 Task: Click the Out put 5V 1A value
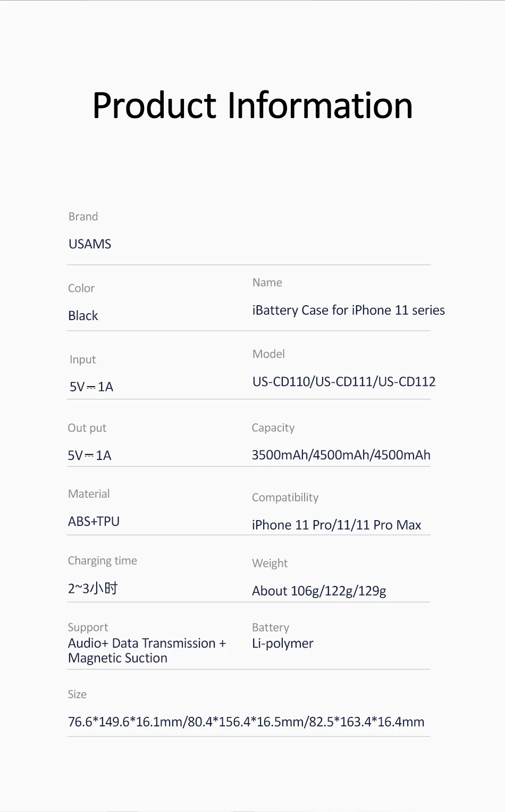tap(89, 456)
